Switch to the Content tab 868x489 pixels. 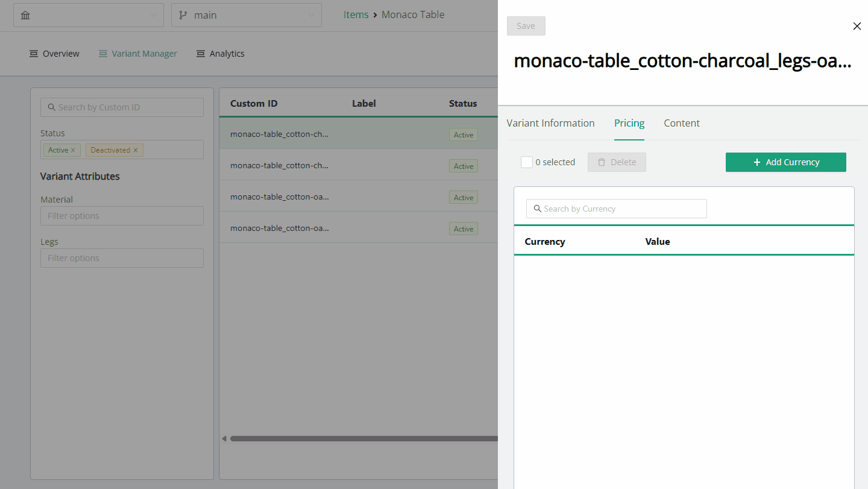[x=682, y=123]
